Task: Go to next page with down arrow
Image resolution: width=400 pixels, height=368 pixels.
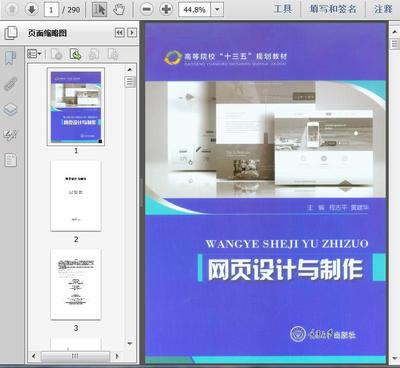Action: (32, 9)
